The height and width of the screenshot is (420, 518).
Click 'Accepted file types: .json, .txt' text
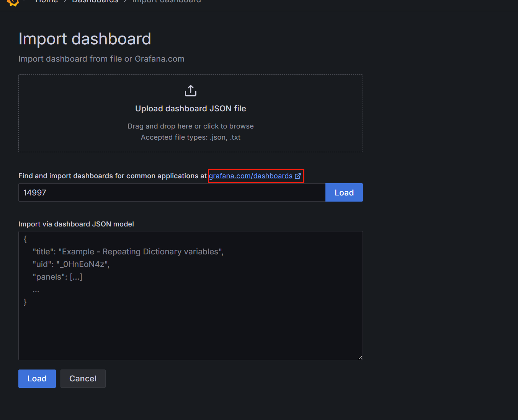191,137
